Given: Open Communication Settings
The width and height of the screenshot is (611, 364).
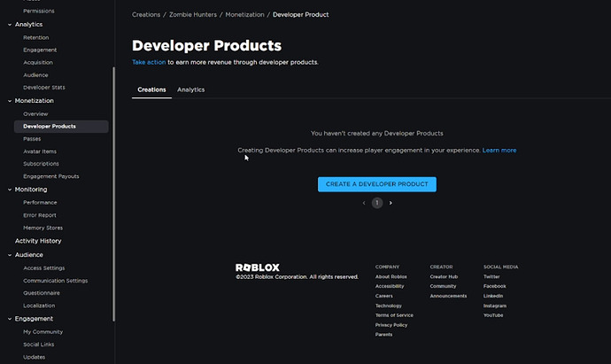Looking at the screenshot, I should (55, 281).
